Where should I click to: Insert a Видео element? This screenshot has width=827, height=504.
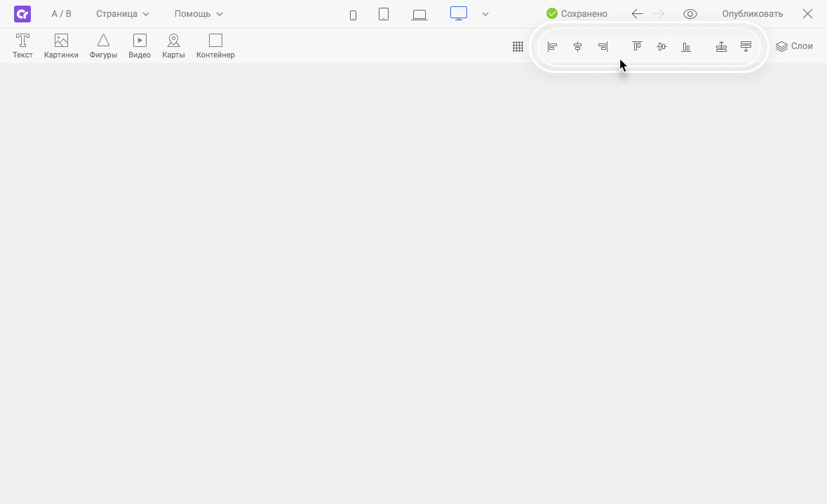pos(140,46)
